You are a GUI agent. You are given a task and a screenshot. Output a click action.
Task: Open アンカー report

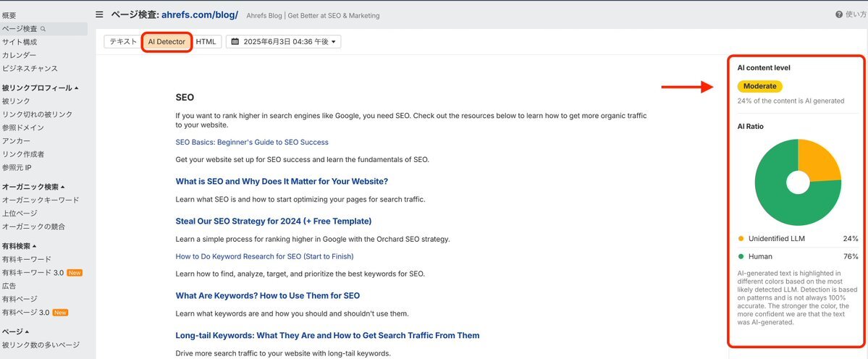16,141
